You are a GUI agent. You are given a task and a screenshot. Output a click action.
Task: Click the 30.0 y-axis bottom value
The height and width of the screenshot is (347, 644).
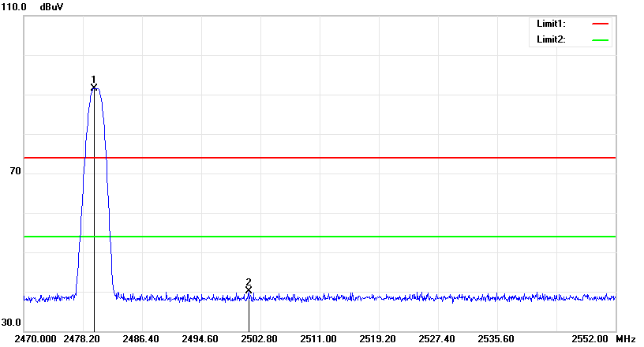[11, 323]
